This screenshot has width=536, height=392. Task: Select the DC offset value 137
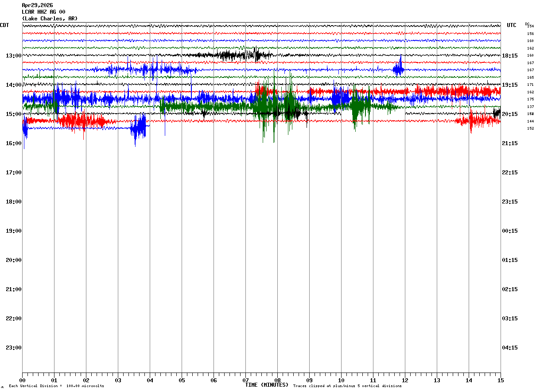[530, 107]
